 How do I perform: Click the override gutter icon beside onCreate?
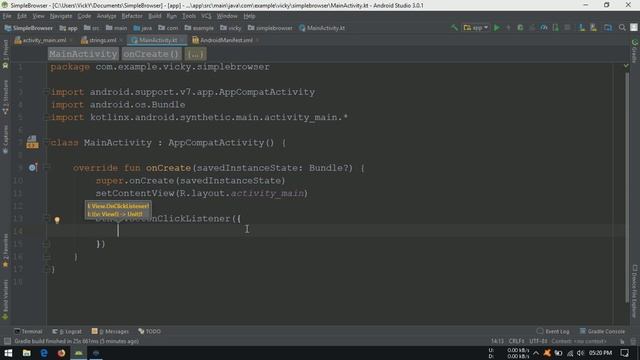[33, 167]
